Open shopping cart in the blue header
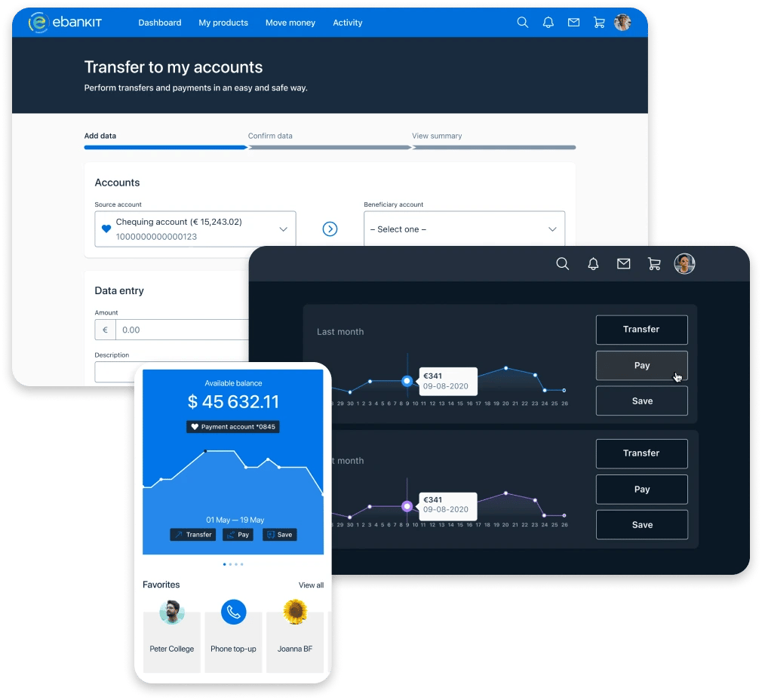This screenshot has width=762, height=700. [599, 23]
